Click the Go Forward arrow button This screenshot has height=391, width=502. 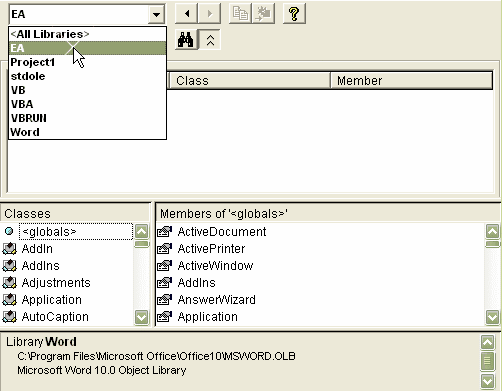[209, 14]
